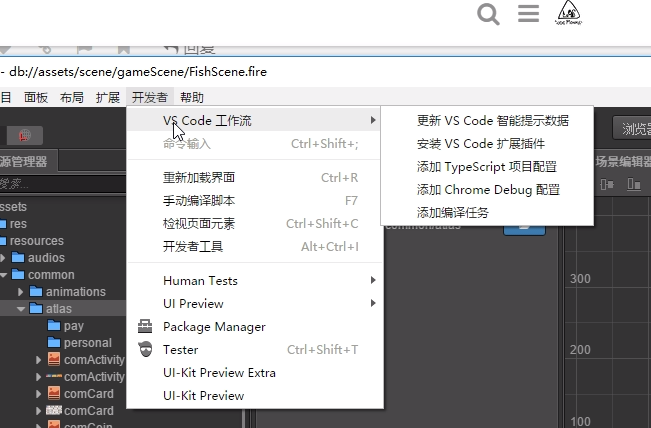Select the audios folder icon
This screenshot has width=651, height=428.
pos(18,257)
